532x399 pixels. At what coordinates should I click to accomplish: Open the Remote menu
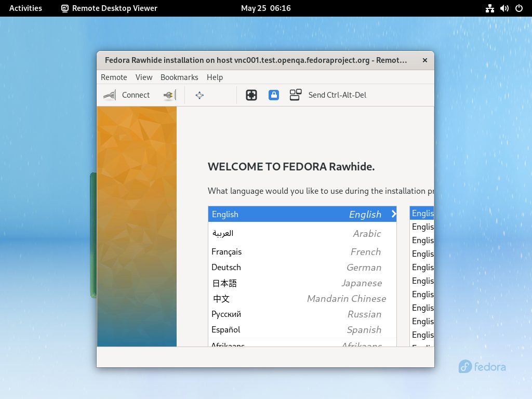(114, 77)
